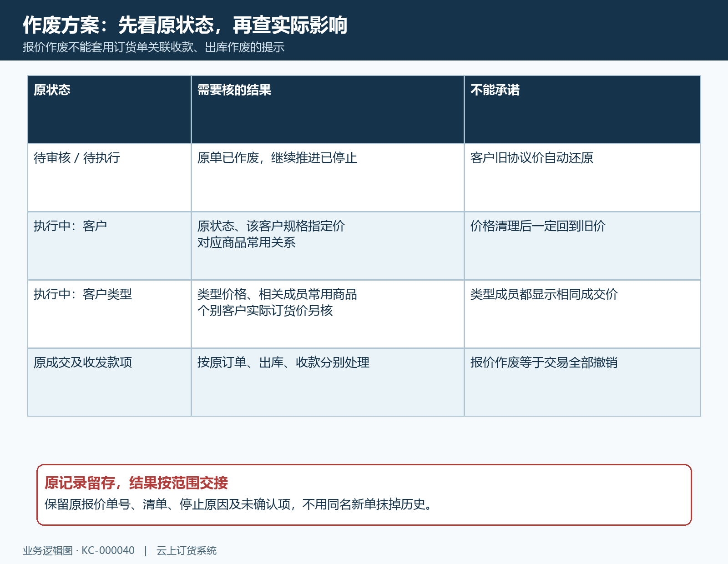Click the cell 原单已作废，继续推进已停止
Screen dimensions: 728x564
328,178
